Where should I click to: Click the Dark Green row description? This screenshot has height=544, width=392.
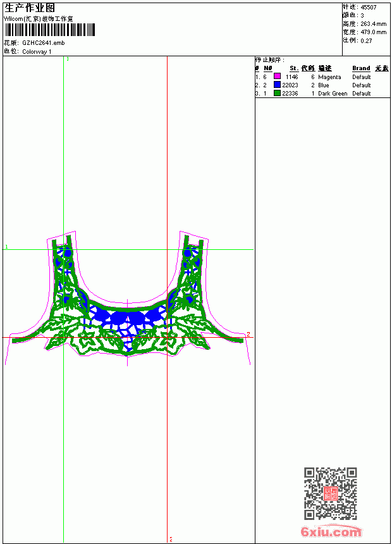click(333, 94)
